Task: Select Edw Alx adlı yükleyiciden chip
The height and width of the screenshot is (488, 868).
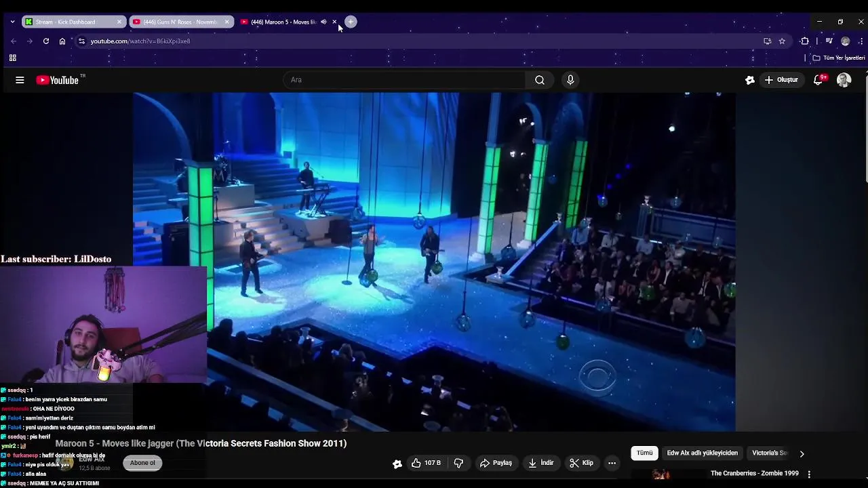Action: (702, 453)
